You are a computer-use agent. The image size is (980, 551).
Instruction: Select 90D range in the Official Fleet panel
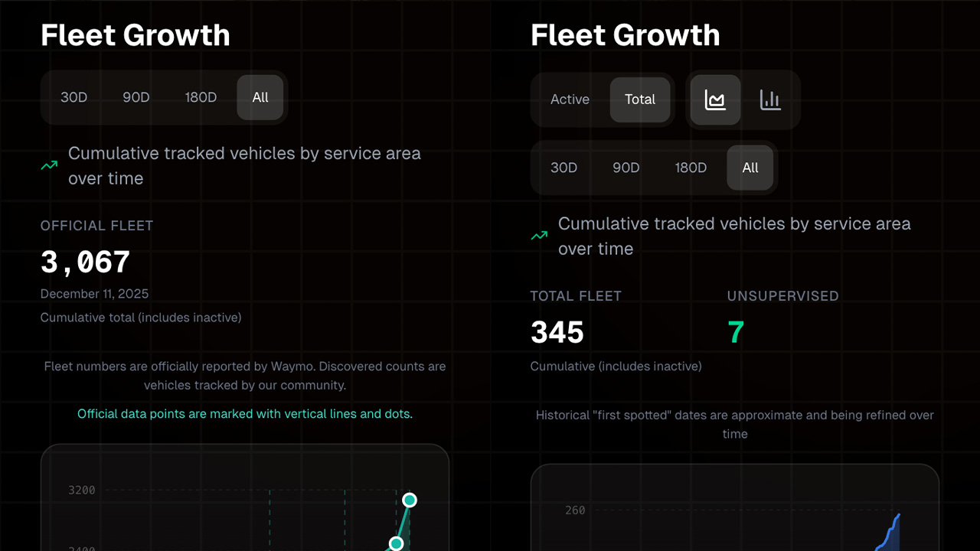[136, 97]
